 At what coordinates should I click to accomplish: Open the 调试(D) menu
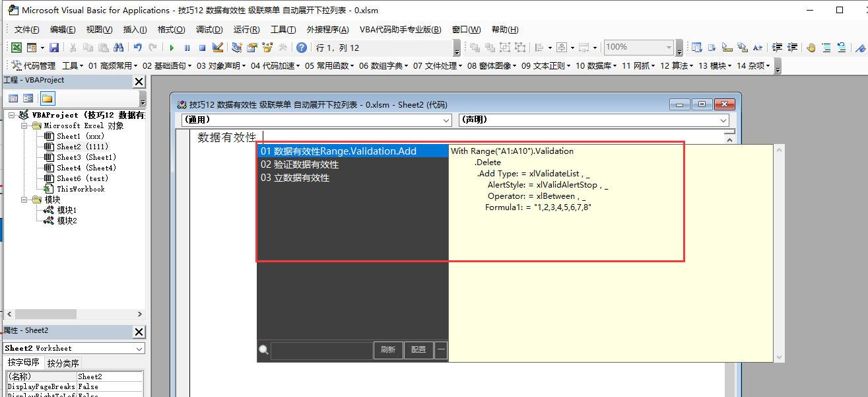point(209,30)
